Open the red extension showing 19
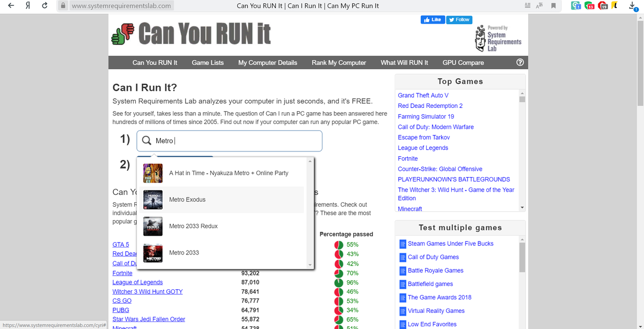 603,6
